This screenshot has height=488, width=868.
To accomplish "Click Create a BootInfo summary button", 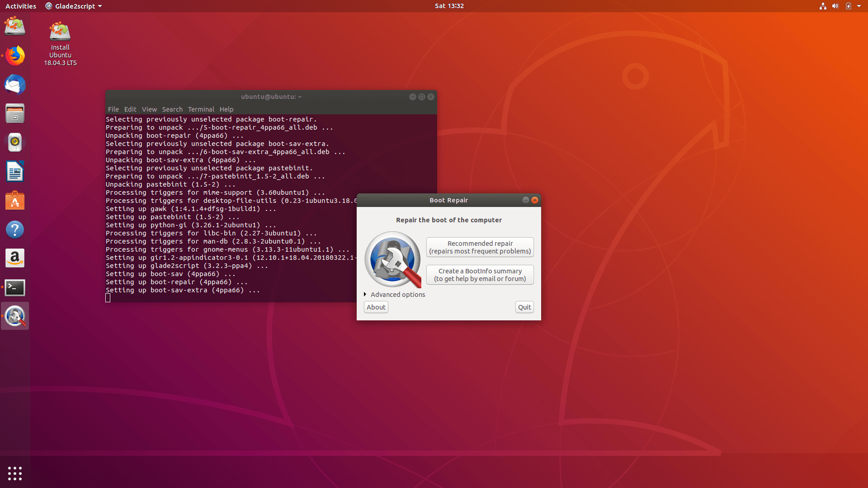I will (x=480, y=275).
